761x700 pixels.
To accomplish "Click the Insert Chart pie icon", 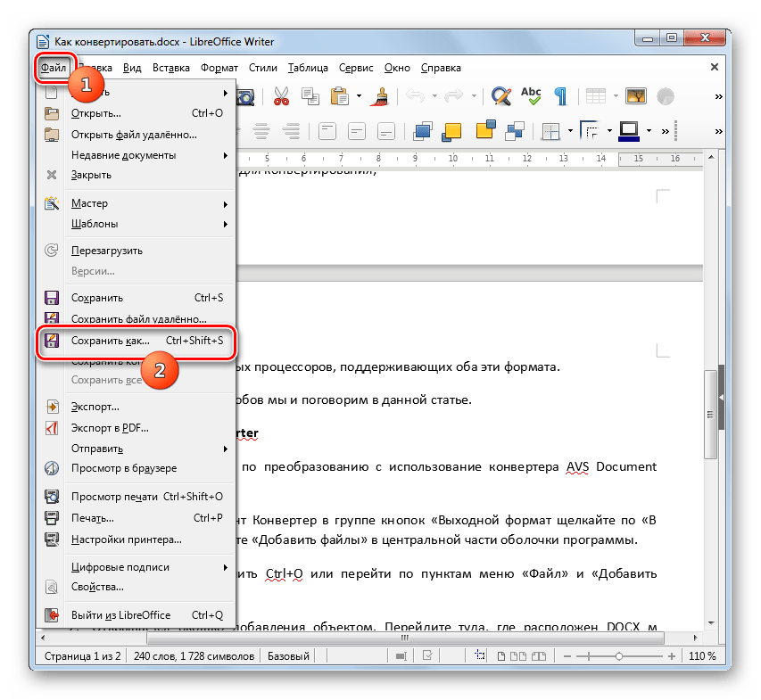I will point(666,96).
